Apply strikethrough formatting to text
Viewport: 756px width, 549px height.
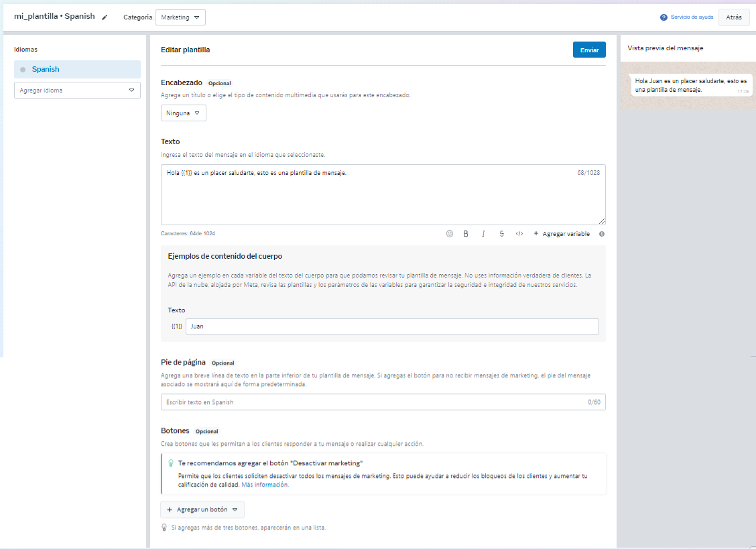[x=501, y=234]
